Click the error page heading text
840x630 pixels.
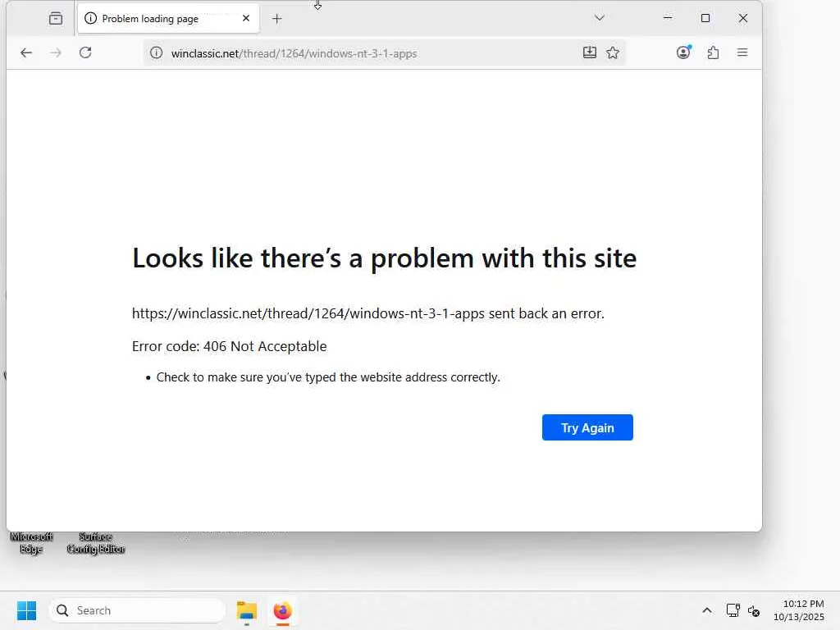point(384,258)
